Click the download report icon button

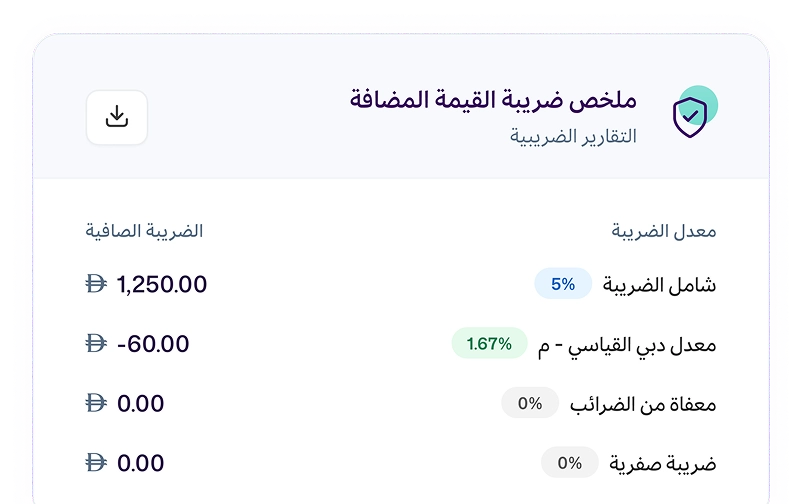(x=117, y=117)
